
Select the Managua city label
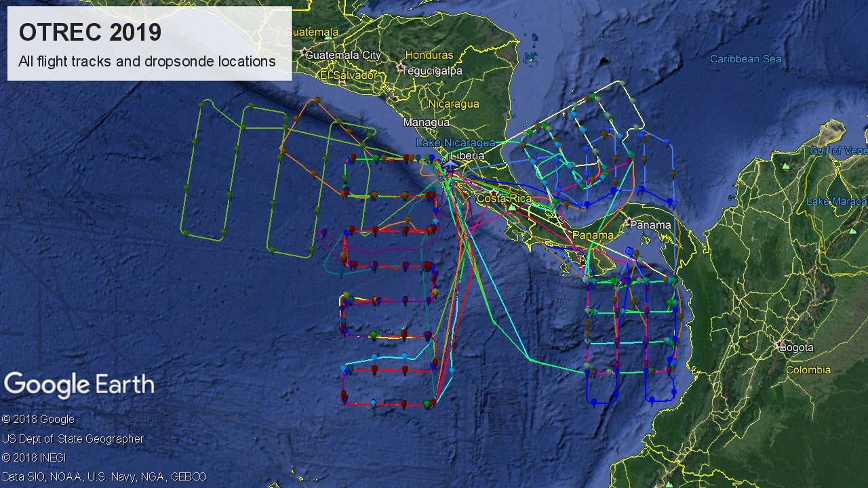tap(426, 123)
